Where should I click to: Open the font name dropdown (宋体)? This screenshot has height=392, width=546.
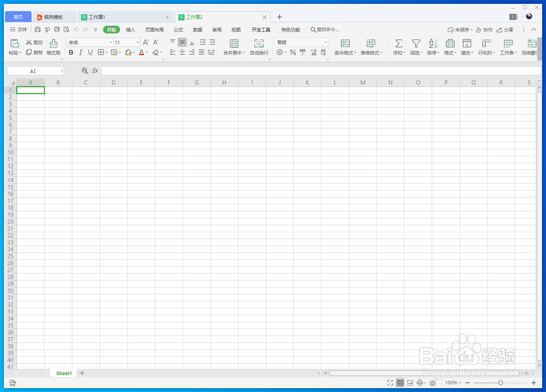(x=111, y=42)
